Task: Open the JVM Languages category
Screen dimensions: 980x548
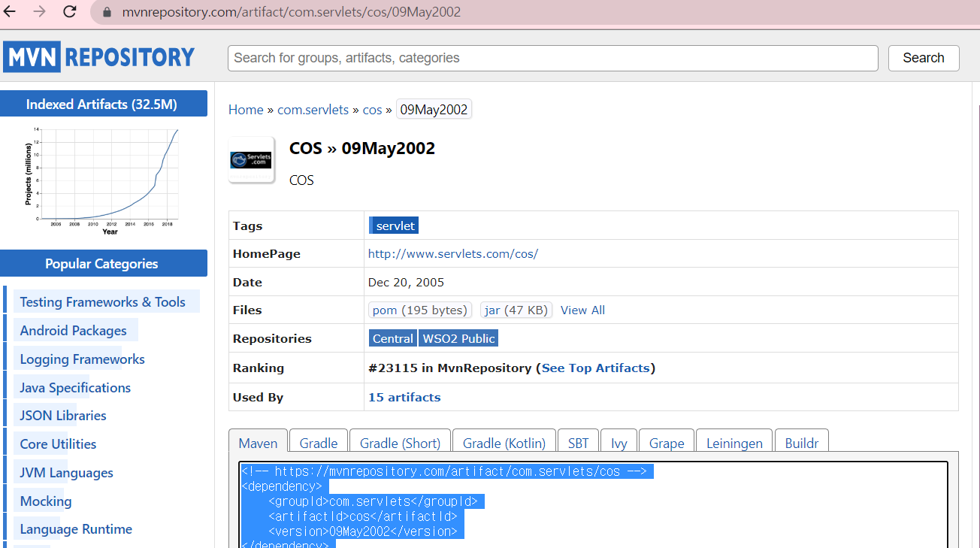Action: [66, 473]
